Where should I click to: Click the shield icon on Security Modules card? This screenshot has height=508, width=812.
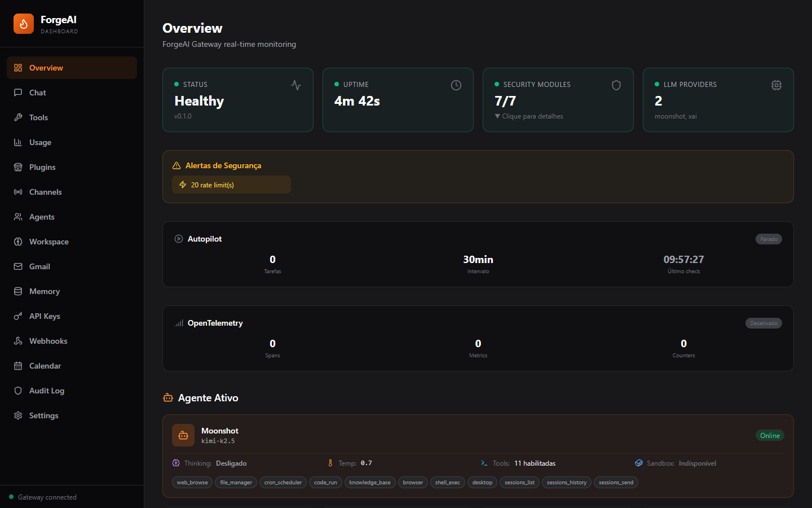tap(616, 85)
